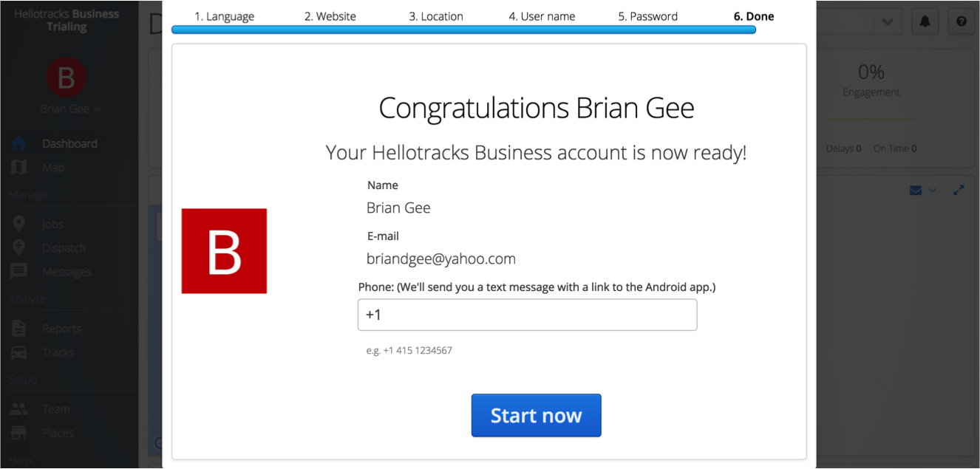Click the wizard progress bar
This screenshot has height=469, width=980.
point(463,30)
